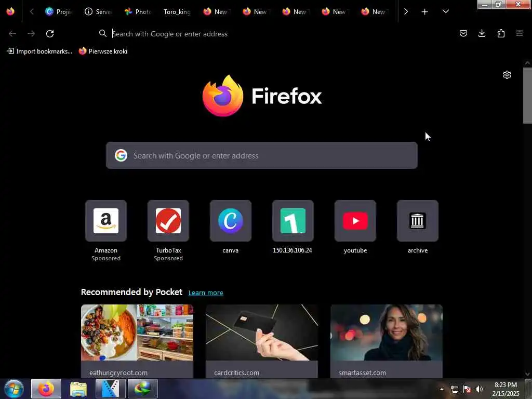This screenshot has height=399, width=532.
Task: Open the network tray icon
Action: click(x=454, y=389)
